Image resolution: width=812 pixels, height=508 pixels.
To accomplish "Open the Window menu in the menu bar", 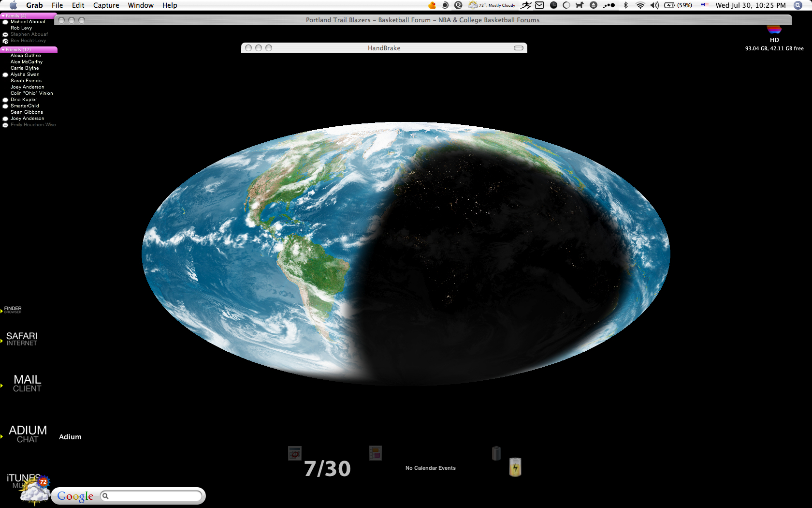I will point(141,5).
